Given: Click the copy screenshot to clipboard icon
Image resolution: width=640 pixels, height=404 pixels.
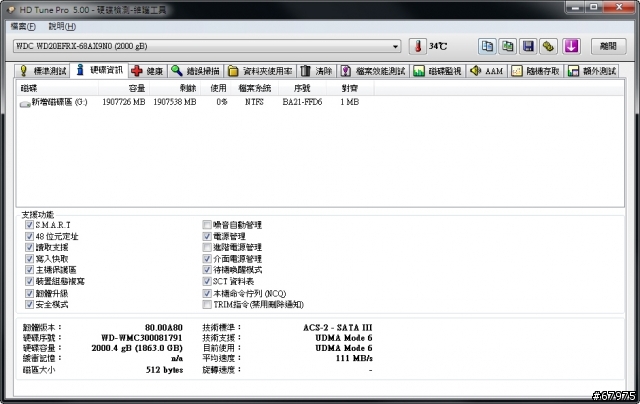Looking at the screenshot, I should tap(508, 46).
